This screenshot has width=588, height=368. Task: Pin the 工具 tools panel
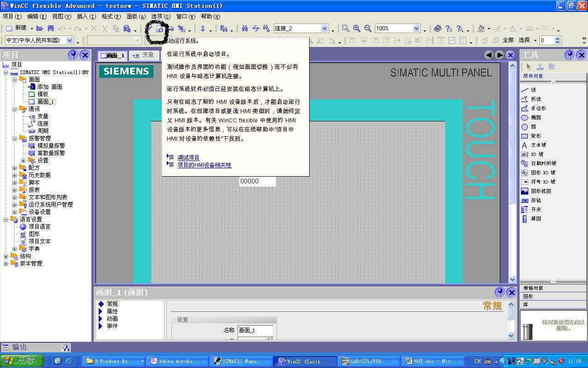(570, 55)
